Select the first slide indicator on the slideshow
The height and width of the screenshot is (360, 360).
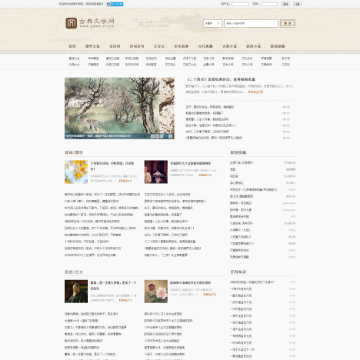click(153, 136)
